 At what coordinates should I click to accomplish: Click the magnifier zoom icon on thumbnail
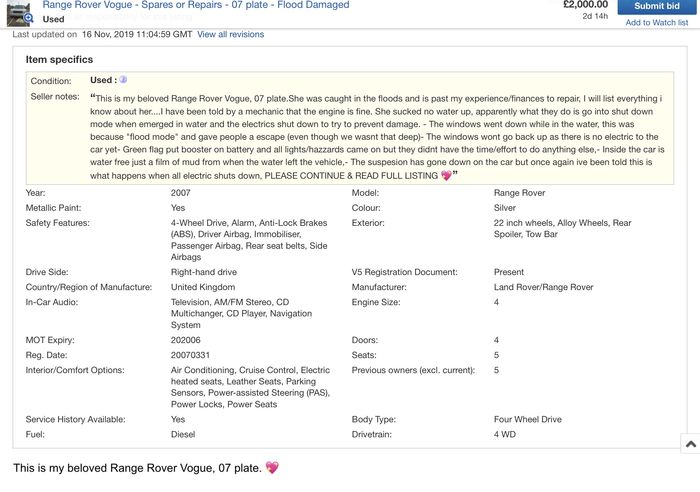[29, 18]
